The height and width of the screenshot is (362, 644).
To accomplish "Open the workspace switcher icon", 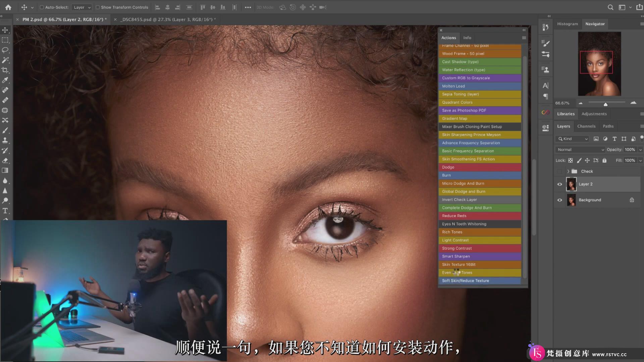I will [622, 7].
